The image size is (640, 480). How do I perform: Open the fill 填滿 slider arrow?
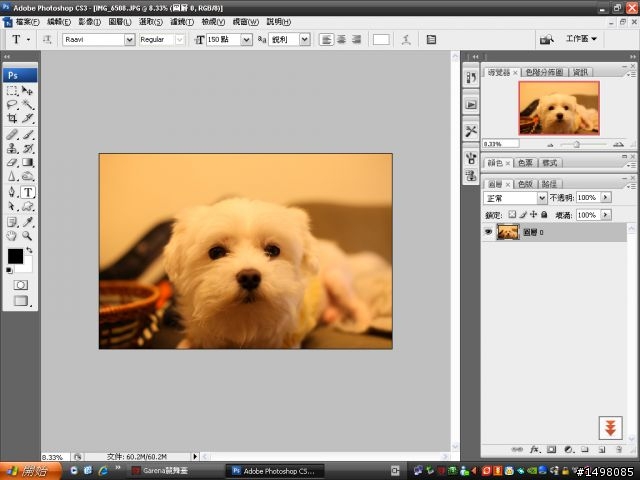pyautogui.click(x=606, y=215)
